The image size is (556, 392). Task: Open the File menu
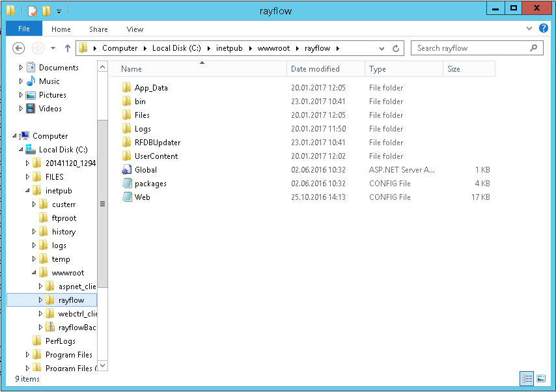coord(23,29)
